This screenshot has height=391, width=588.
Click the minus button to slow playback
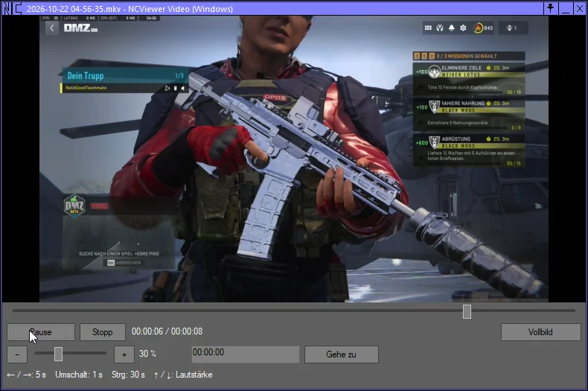tap(17, 355)
